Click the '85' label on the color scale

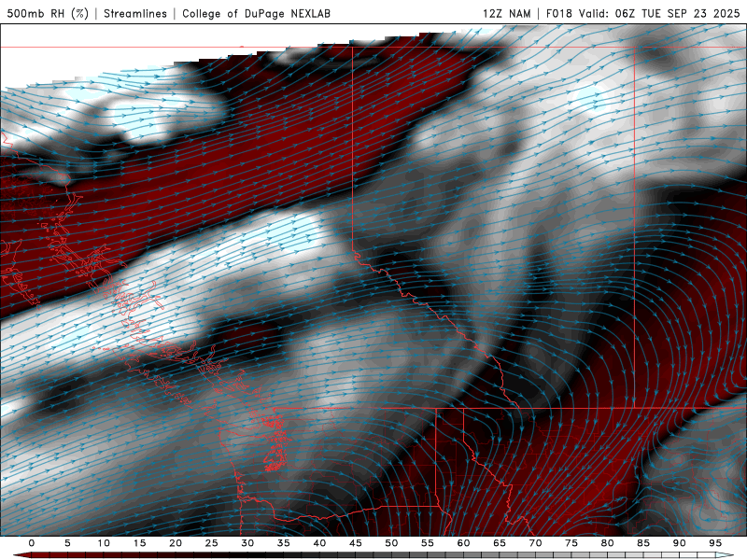point(643,543)
